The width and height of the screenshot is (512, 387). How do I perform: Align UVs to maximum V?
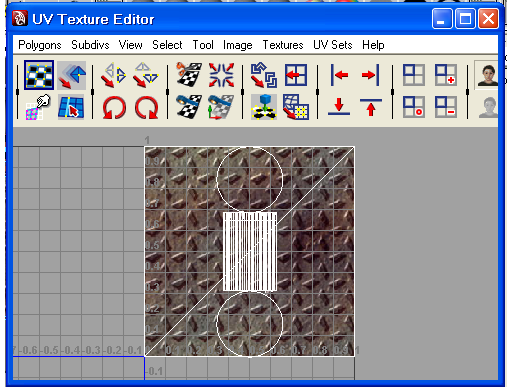pos(371,107)
